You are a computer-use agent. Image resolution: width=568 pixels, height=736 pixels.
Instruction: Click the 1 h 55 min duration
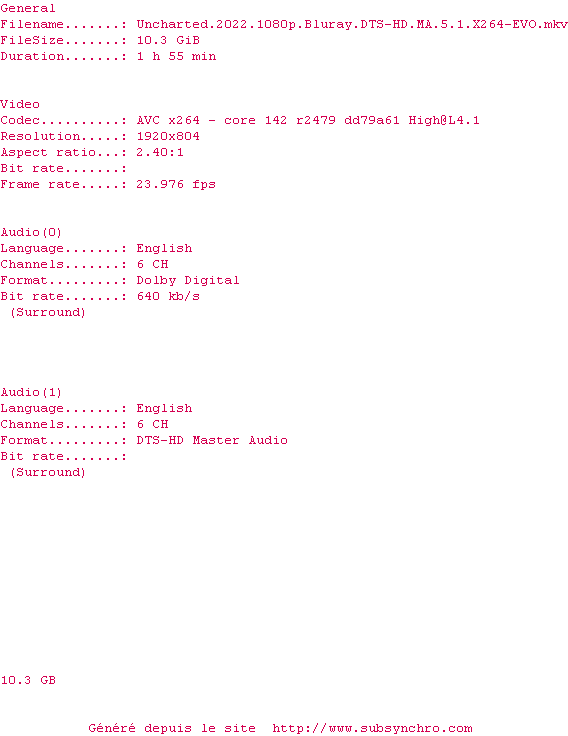[176, 56]
